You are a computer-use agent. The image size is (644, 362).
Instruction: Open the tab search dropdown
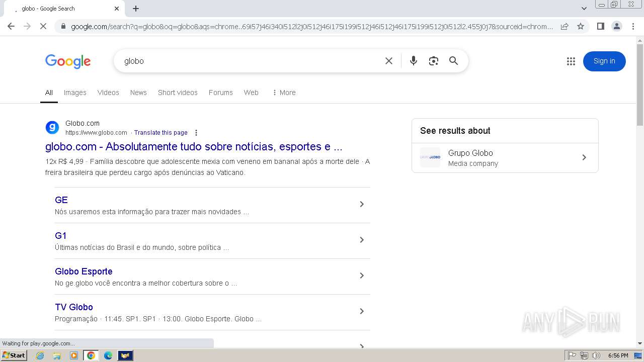click(x=584, y=8)
